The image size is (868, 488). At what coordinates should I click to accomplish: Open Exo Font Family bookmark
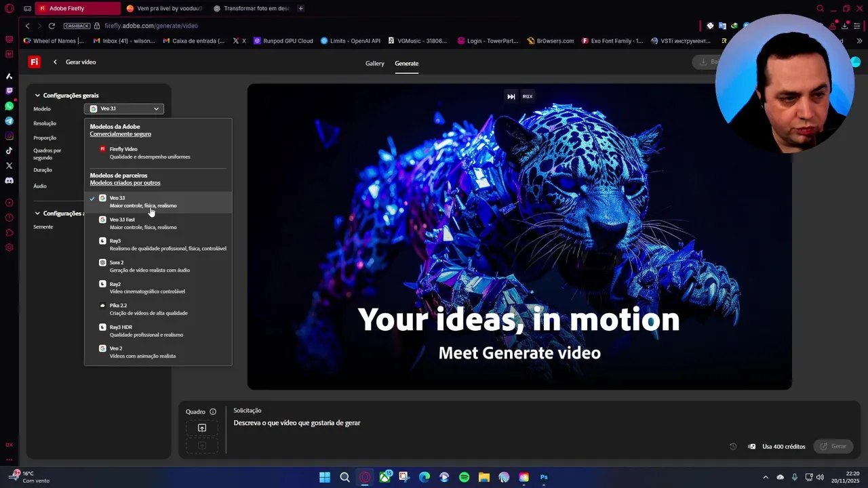[612, 41]
